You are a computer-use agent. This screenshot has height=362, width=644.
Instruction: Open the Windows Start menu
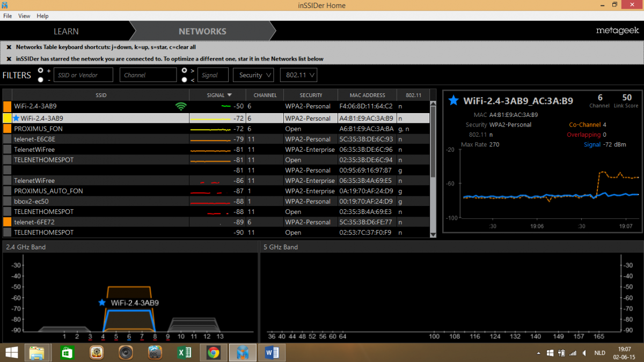11,352
